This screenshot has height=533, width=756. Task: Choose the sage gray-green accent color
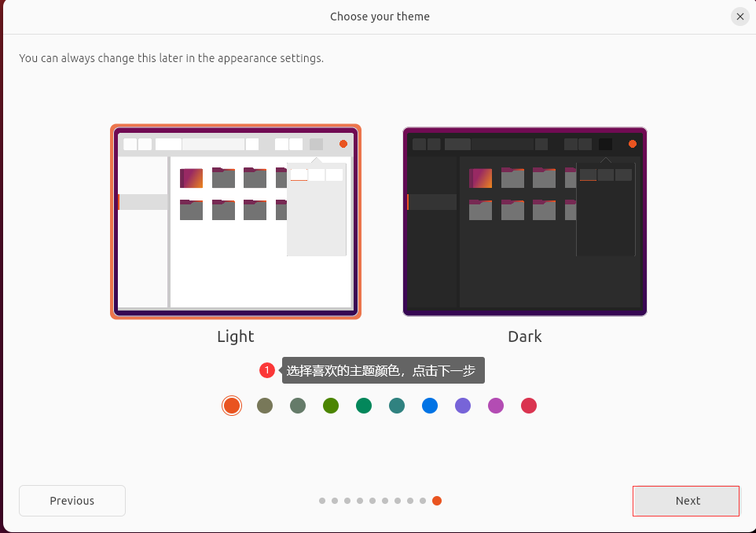298,406
